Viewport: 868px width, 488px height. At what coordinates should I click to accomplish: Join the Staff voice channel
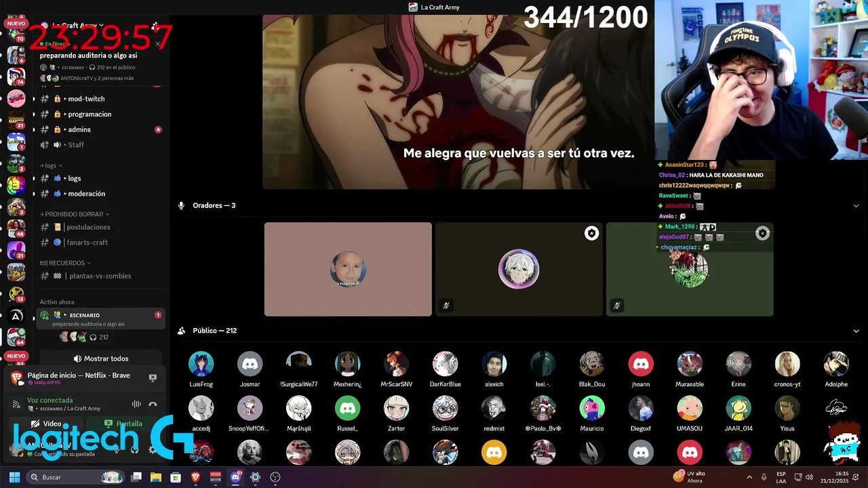coord(100,145)
